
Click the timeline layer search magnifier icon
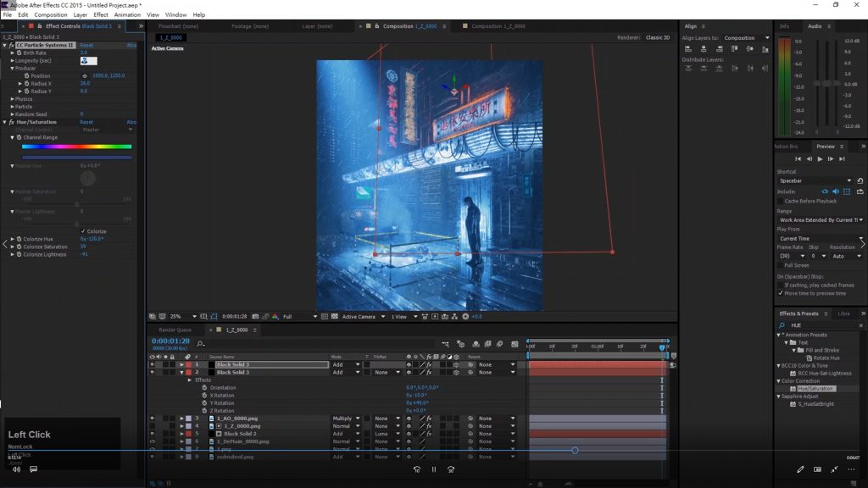point(200,343)
